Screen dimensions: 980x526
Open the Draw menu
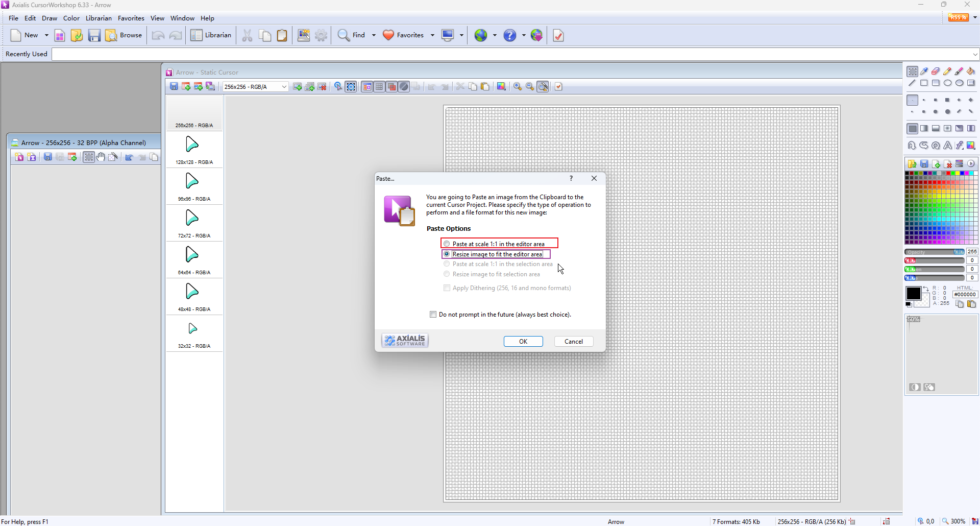(50, 18)
